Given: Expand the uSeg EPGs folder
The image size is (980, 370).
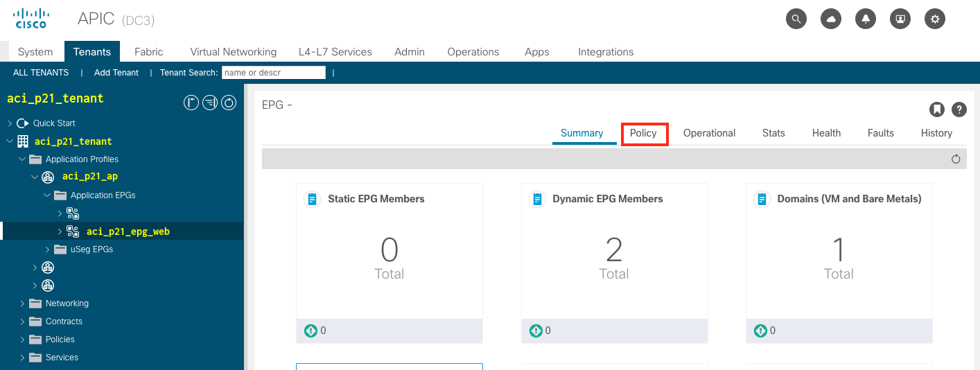Looking at the screenshot, I should coord(48,249).
